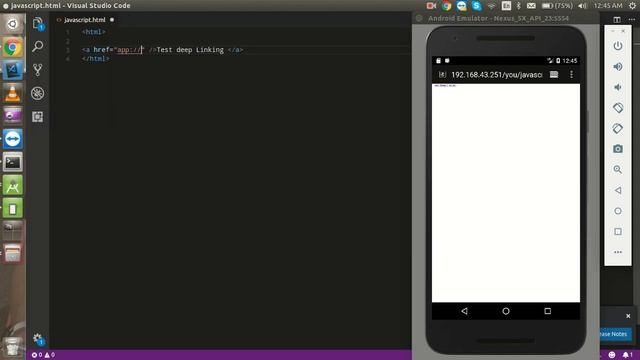Open the battery indicator showing 75%
640x360 pixels.
[557, 6]
